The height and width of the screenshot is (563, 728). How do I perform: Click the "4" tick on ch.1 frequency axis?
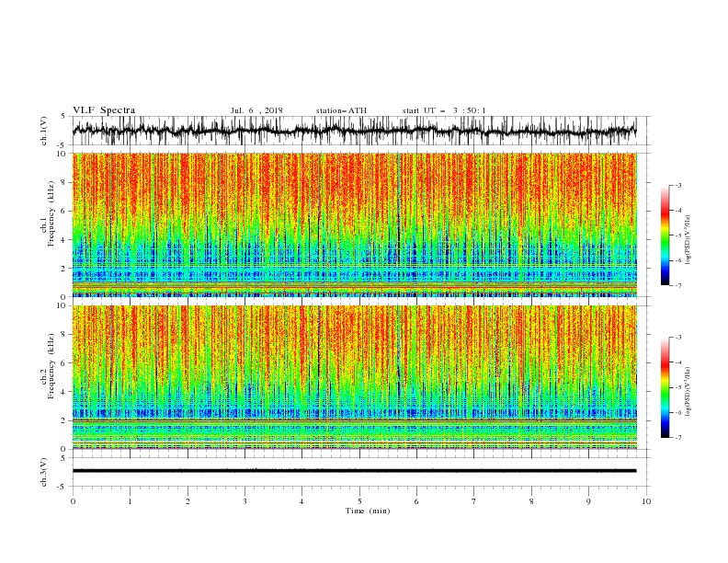(x=65, y=240)
